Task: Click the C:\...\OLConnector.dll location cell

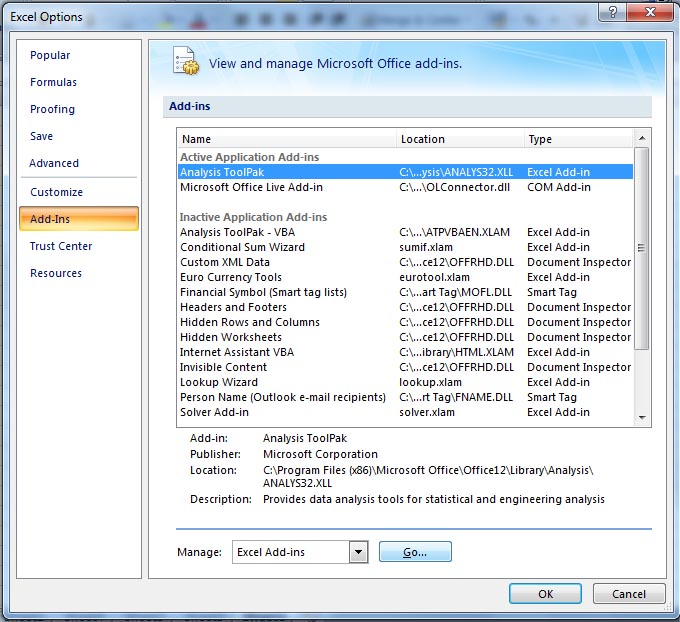Action: [x=454, y=187]
